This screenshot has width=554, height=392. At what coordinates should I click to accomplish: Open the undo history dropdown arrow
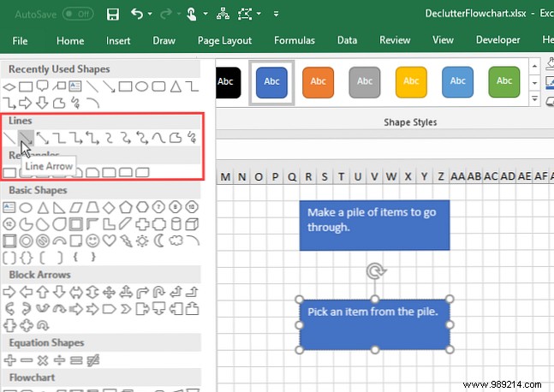150,15
